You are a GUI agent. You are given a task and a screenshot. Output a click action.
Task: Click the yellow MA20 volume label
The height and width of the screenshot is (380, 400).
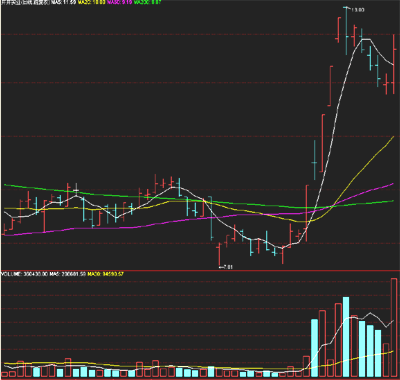[106, 274]
